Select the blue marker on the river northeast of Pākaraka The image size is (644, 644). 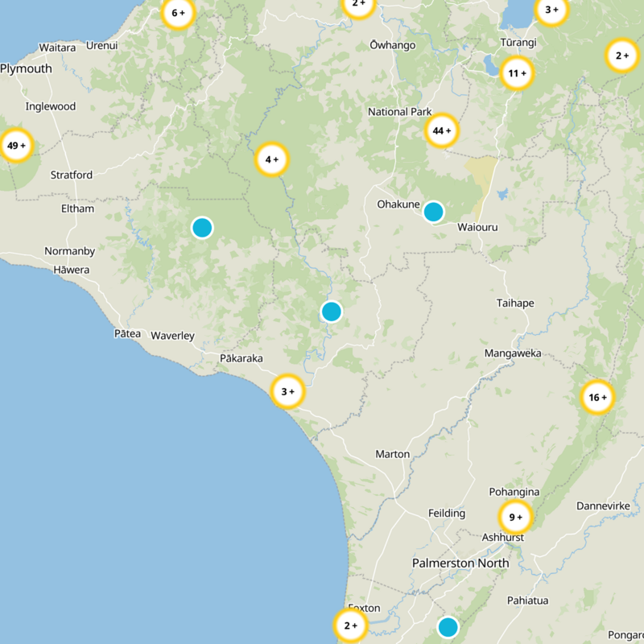click(x=332, y=312)
